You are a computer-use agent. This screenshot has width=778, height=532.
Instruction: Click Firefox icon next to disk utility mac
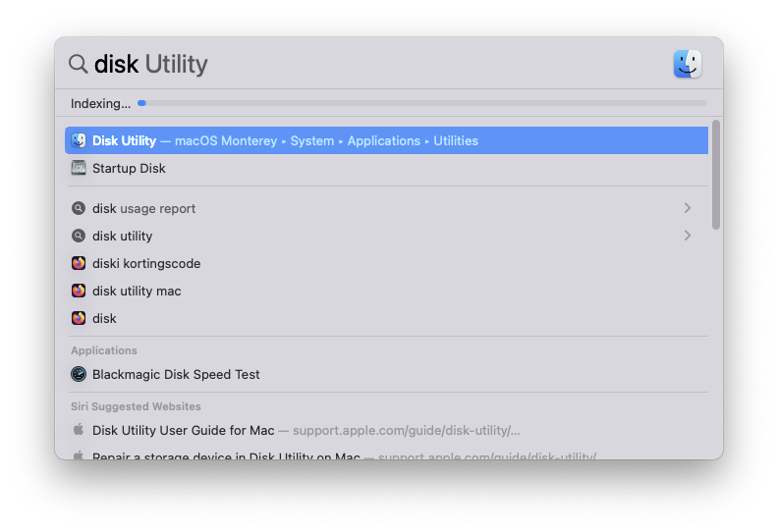tap(79, 291)
